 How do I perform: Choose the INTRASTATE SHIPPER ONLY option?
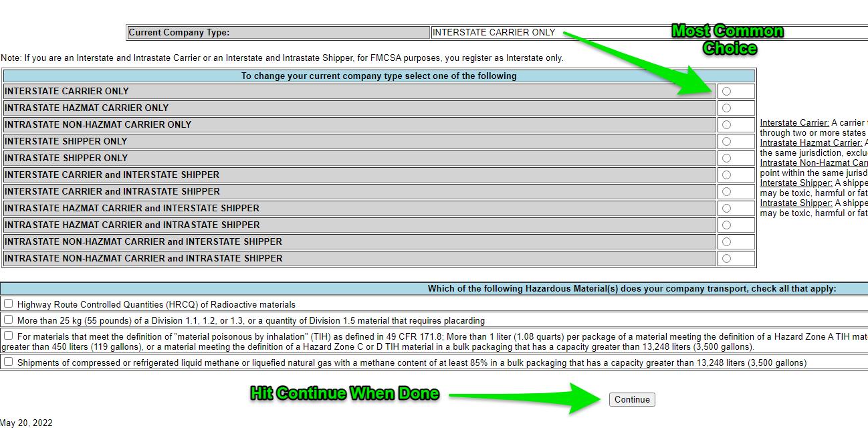[726, 158]
